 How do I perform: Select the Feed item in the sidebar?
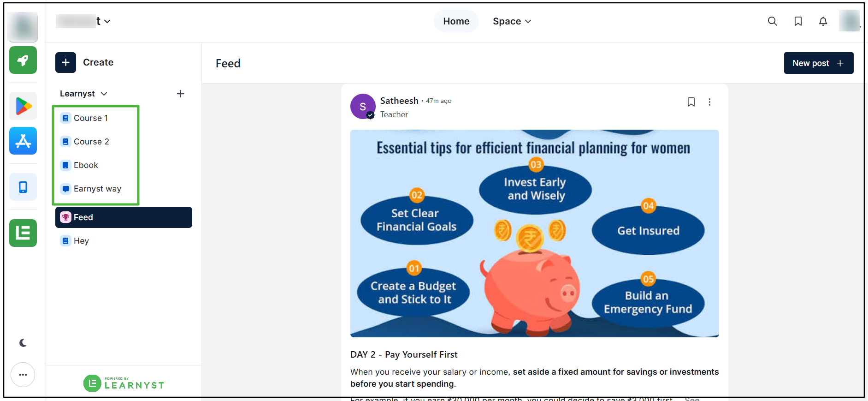124,217
